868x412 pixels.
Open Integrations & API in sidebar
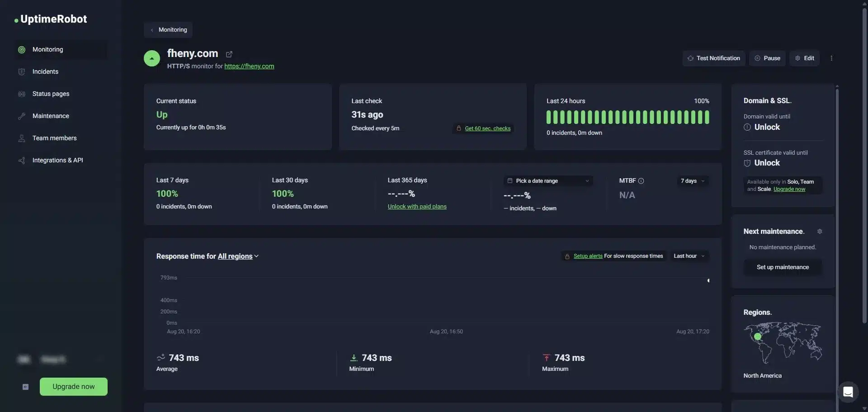(x=61, y=160)
